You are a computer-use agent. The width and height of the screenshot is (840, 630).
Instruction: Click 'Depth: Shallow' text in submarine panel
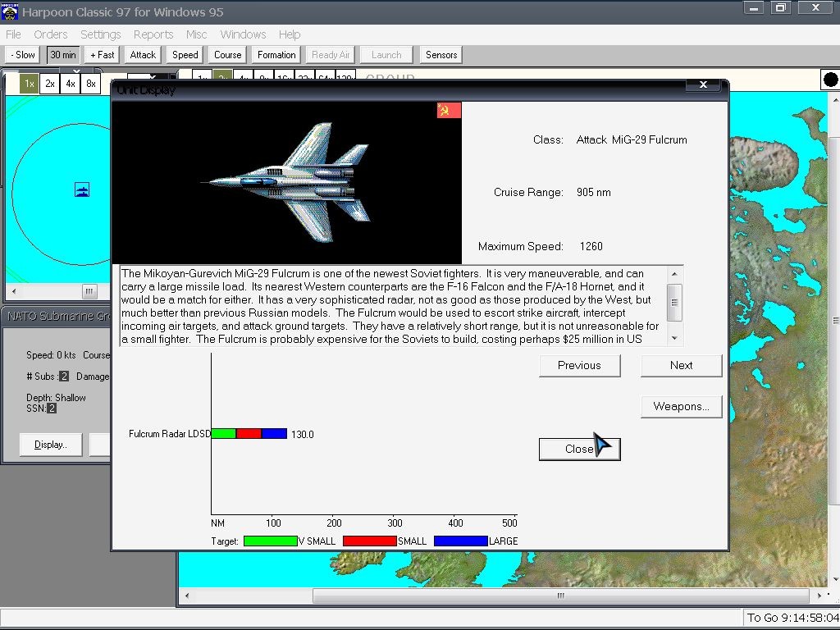pyautogui.click(x=56, y=398)
